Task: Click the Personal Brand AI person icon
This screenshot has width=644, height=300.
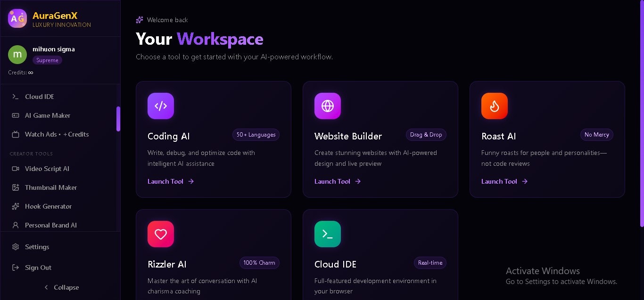Action: (16, 225)
